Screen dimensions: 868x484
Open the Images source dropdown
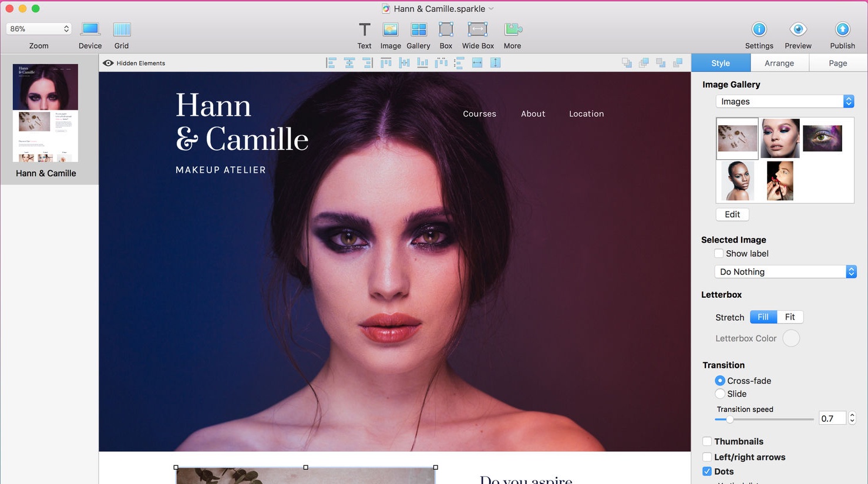click(785, 102)
